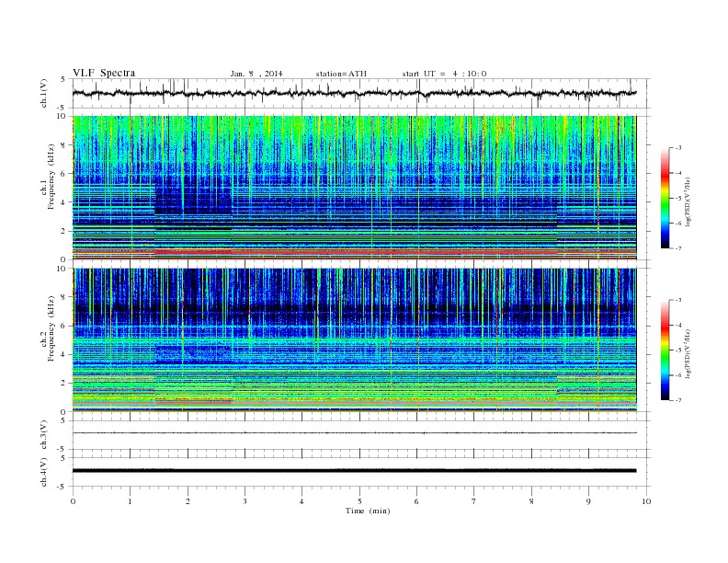Image resolution: width=728 pixels, height=563 pixels.
Task: Click the ch.1 waveform trace panel
Action: pos(361,93)
